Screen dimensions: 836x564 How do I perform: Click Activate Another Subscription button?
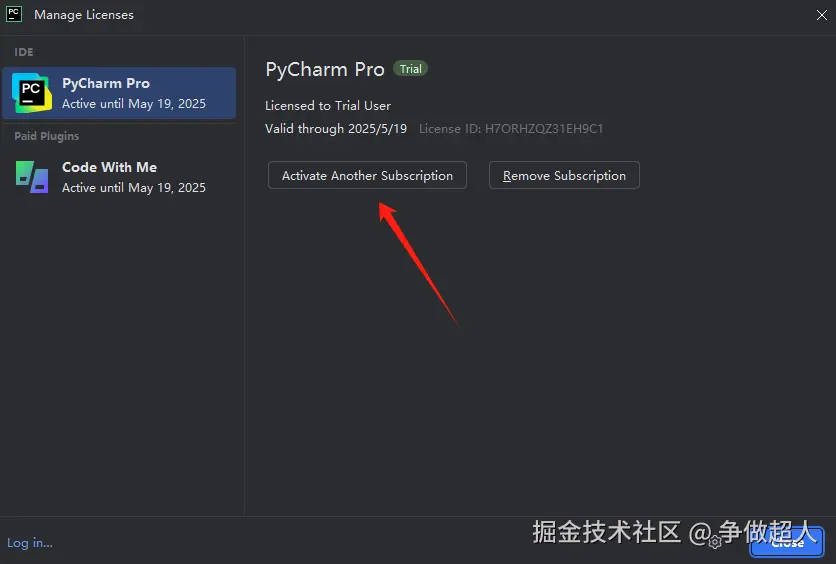click(367, 175)
